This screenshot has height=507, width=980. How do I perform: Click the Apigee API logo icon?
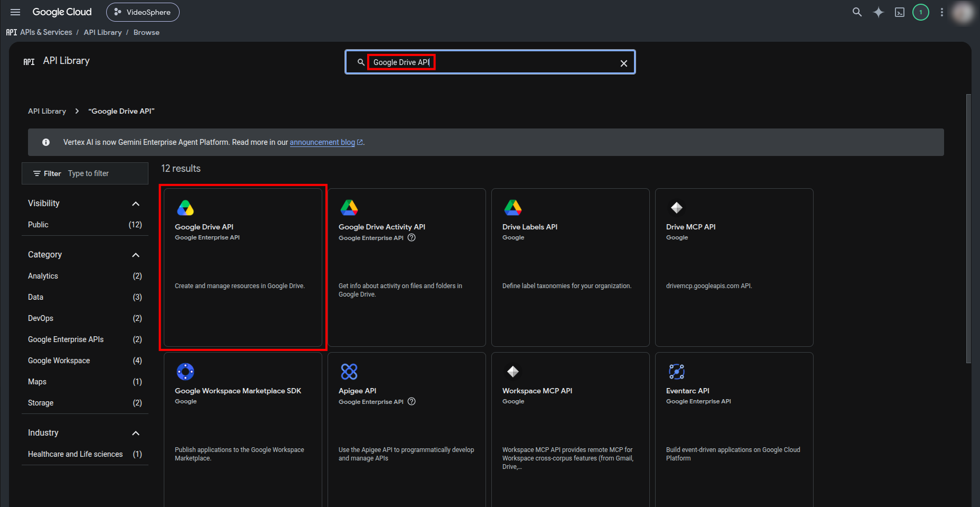(x=349, y=372)
